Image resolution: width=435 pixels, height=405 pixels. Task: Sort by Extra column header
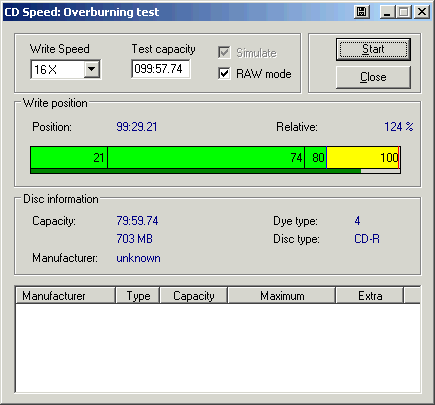[370, 296]
